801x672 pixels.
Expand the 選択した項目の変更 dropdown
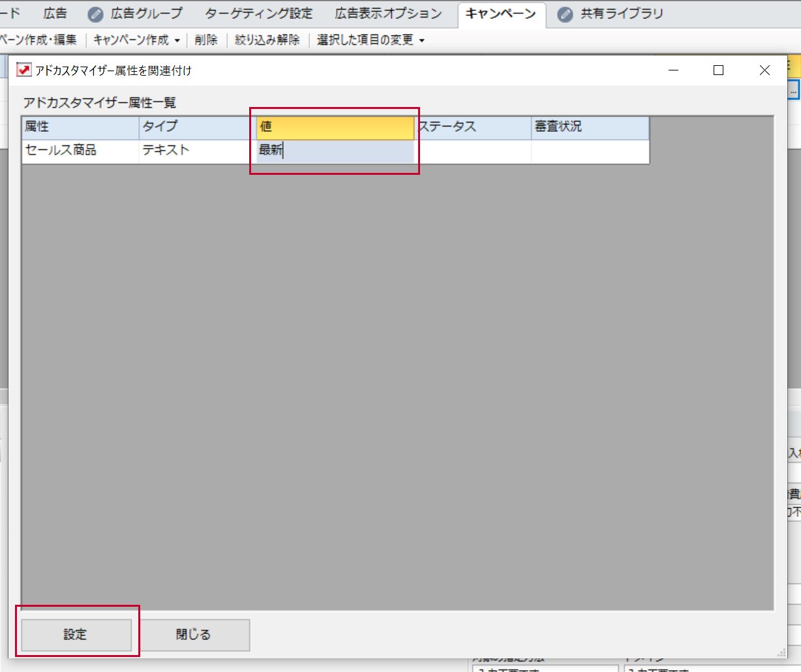coord(370,40)
